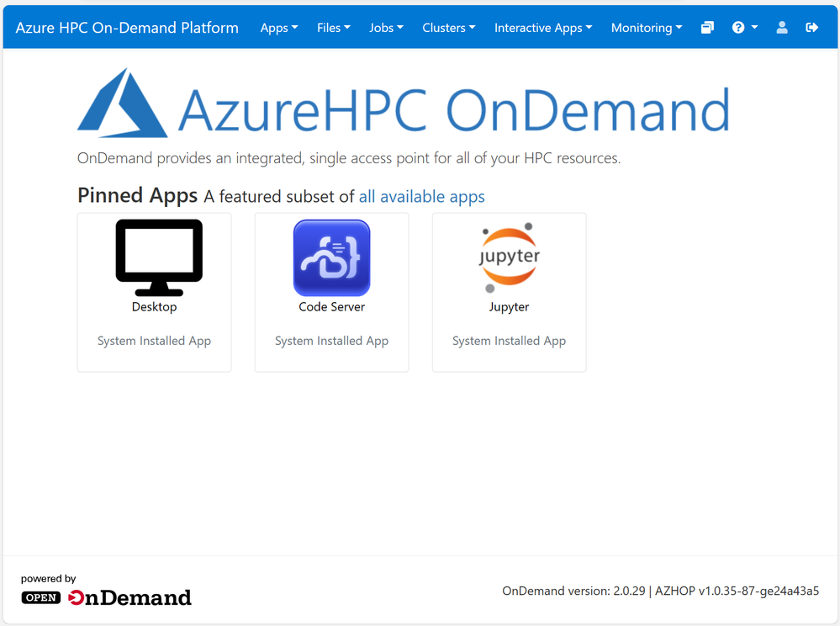Open the Jobs dropdown menu
The image size is (840, 626).
[386, 28]
